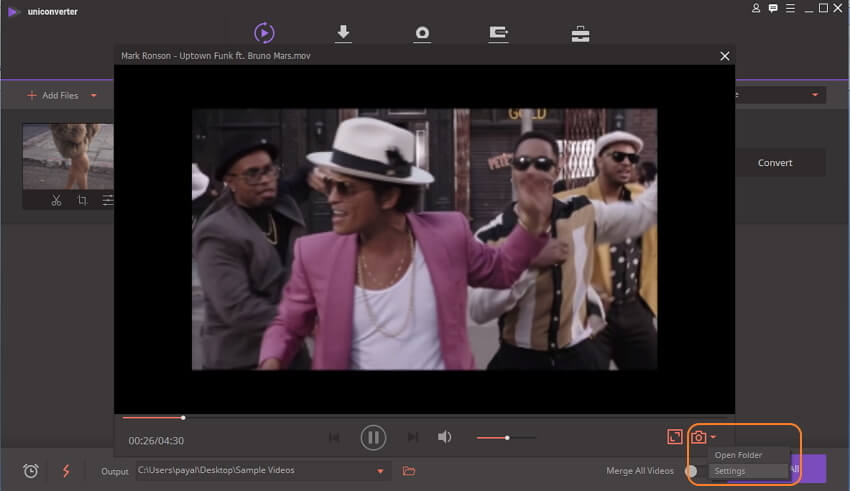Expand the Add Files dropdown arrow
850x491 pixels.
point(94,95)
